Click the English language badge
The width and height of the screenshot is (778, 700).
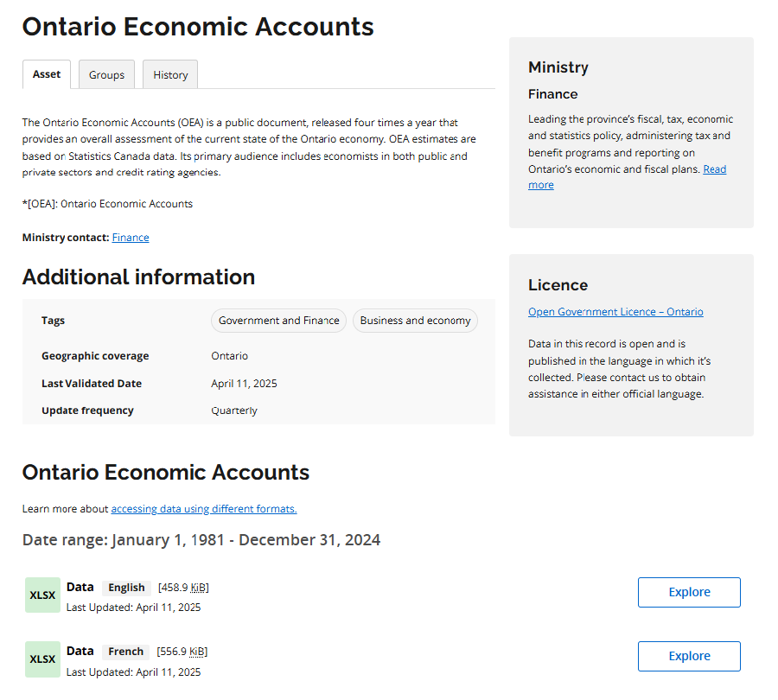(126, 588)
